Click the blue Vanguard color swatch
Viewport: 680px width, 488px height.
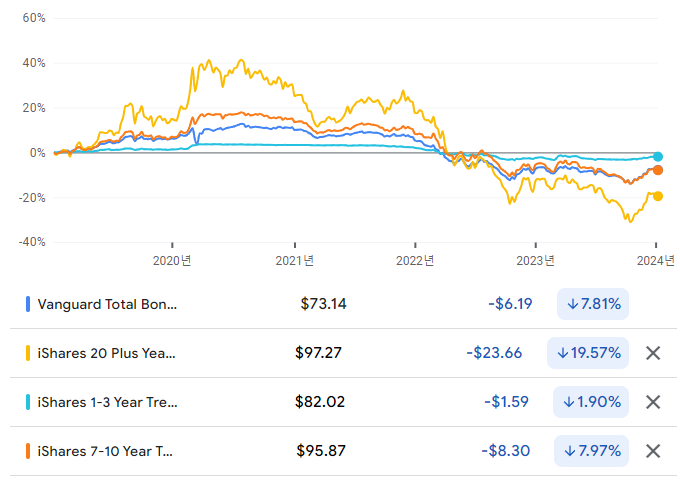(28, 304)
